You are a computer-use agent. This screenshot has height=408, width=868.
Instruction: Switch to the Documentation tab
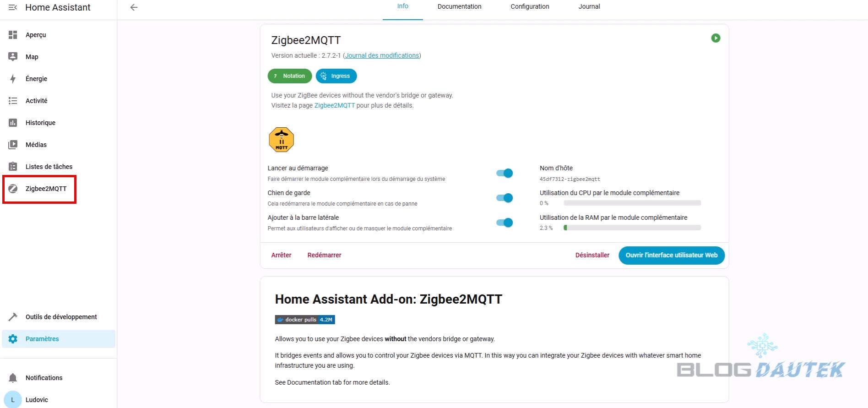click(459, 6)
